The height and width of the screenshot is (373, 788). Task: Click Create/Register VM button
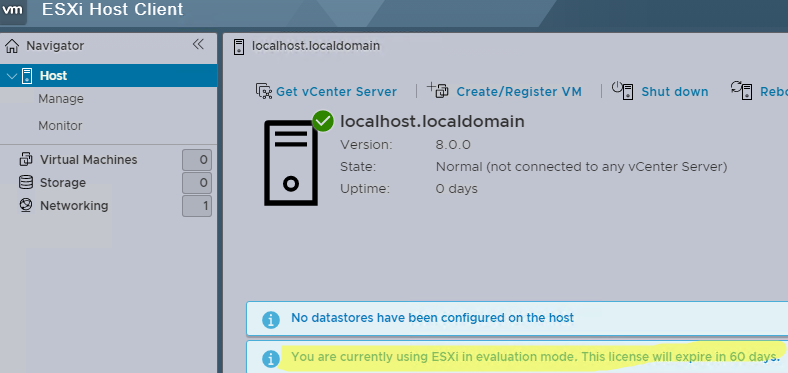click(504, 91)
